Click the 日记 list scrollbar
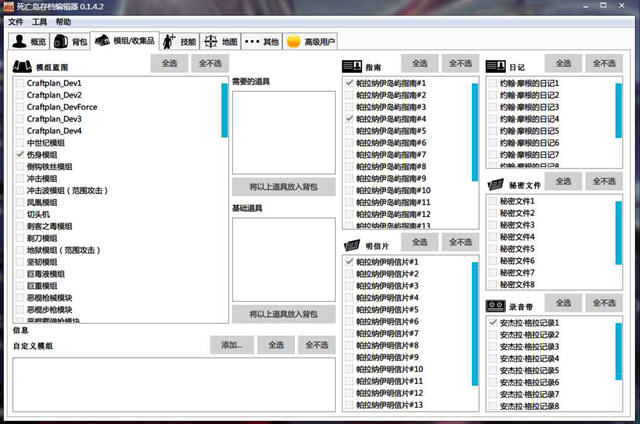The image size is (640, 424). [618, 110]
